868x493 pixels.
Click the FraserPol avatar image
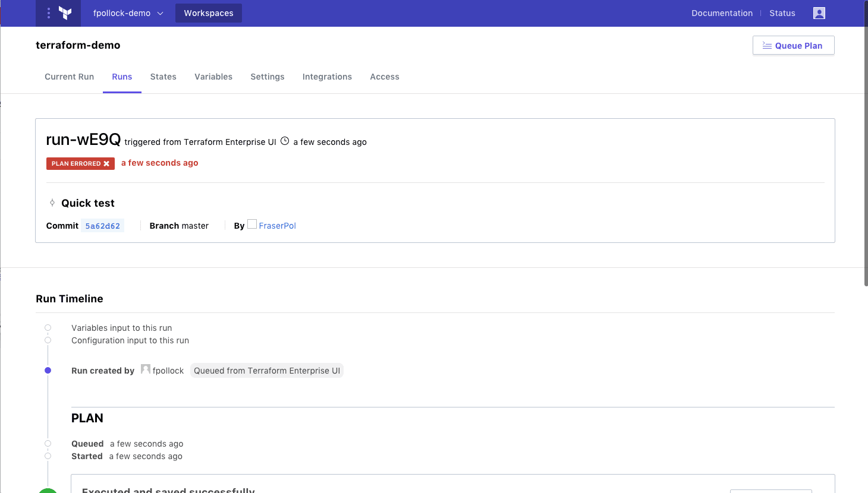252,225
